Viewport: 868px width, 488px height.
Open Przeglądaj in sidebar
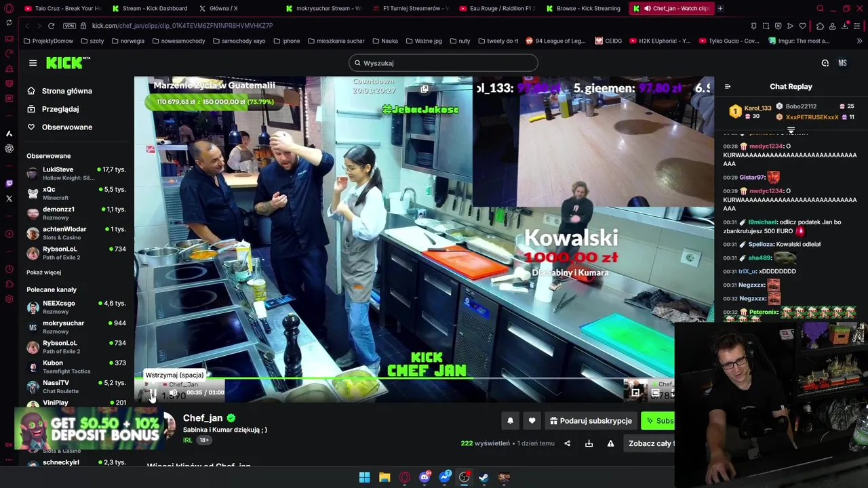[x=60, y=109]
